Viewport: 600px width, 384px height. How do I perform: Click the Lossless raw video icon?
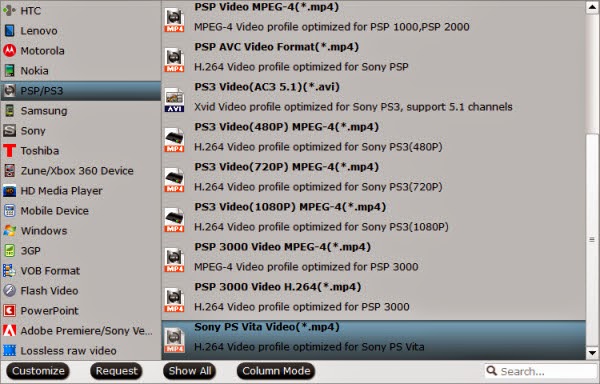click(x=10, y=350)
